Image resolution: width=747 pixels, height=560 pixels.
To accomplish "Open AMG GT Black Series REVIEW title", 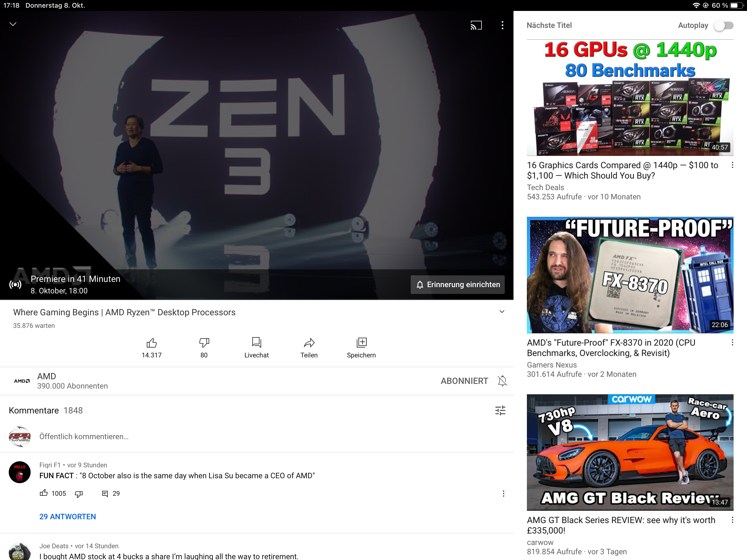I will (x=621, y=525).
